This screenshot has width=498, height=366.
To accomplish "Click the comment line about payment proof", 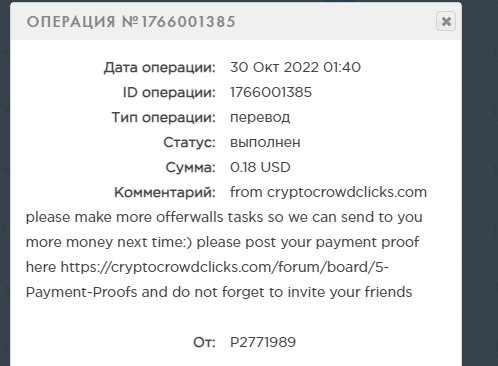I will [222, 242].
